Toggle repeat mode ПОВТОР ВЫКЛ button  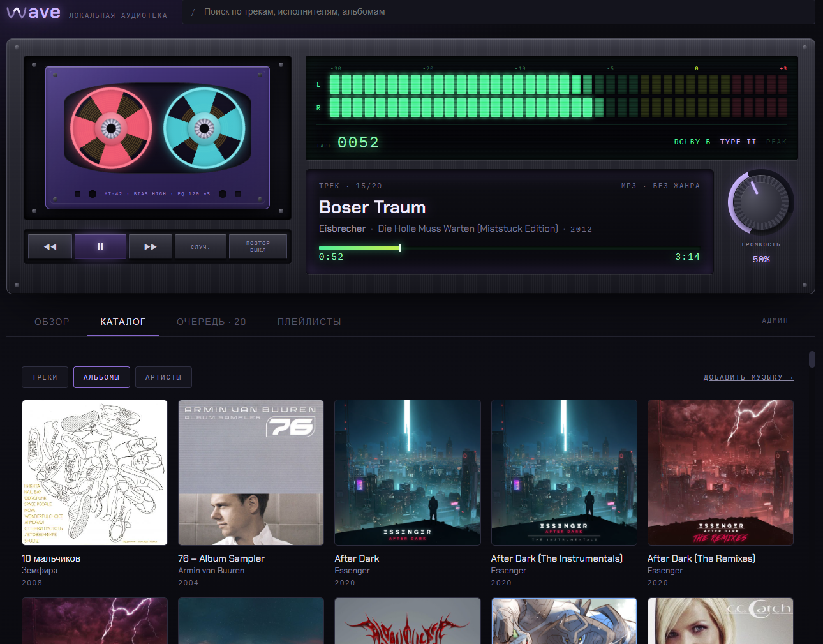pos(258,246)
